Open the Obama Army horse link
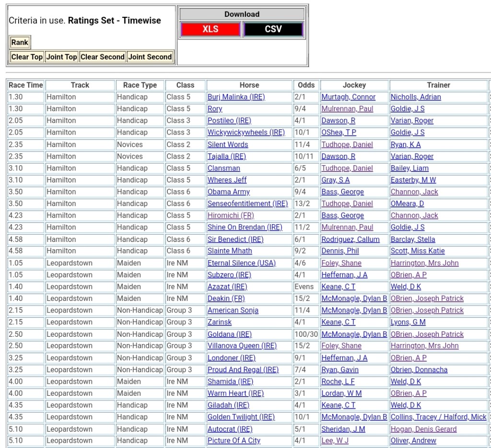The height and width of the screenshot is (448, 491). pyautogui.click(x=229, y=192)
